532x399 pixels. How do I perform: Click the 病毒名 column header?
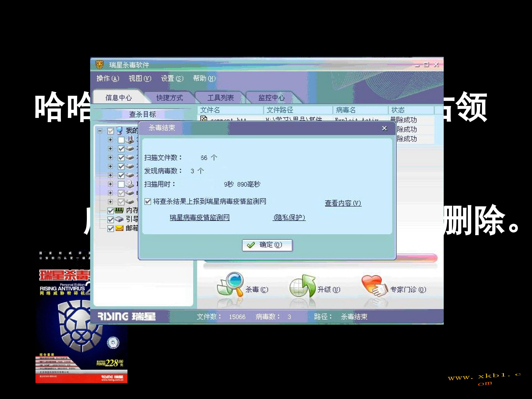click(346, 110)
